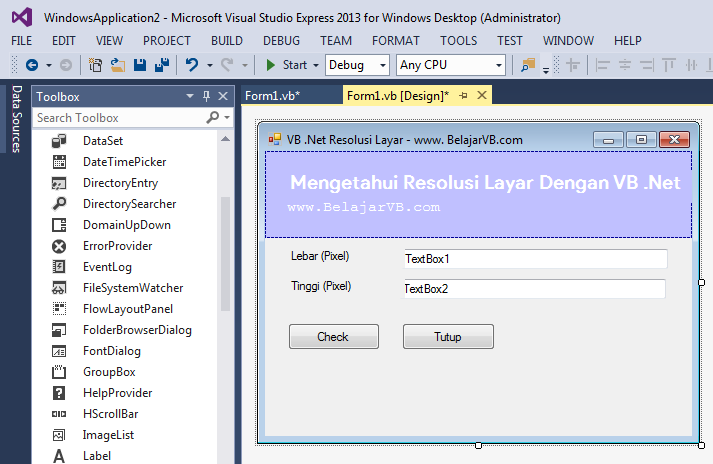The height and width of the screenshot is (464, 713).
Task: Expand the Start button dropdown arrow
Action: tap(316, 66)
